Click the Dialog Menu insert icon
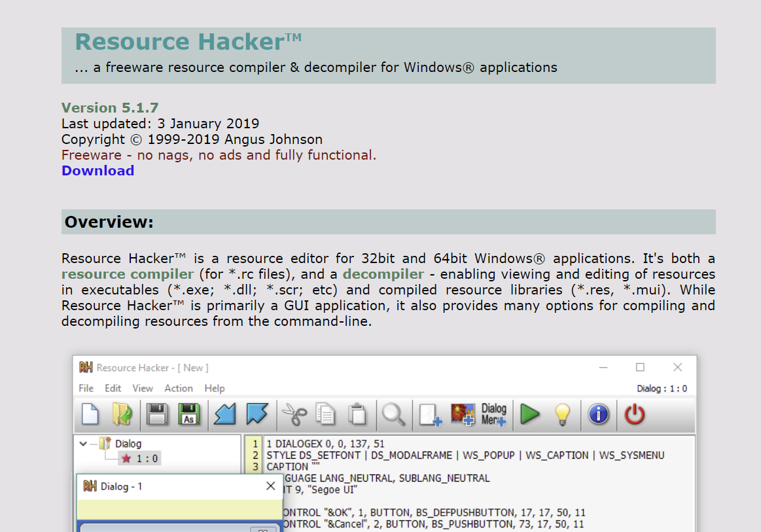Image resolution: width=761 pixels, height=532 pixels. 494,414
